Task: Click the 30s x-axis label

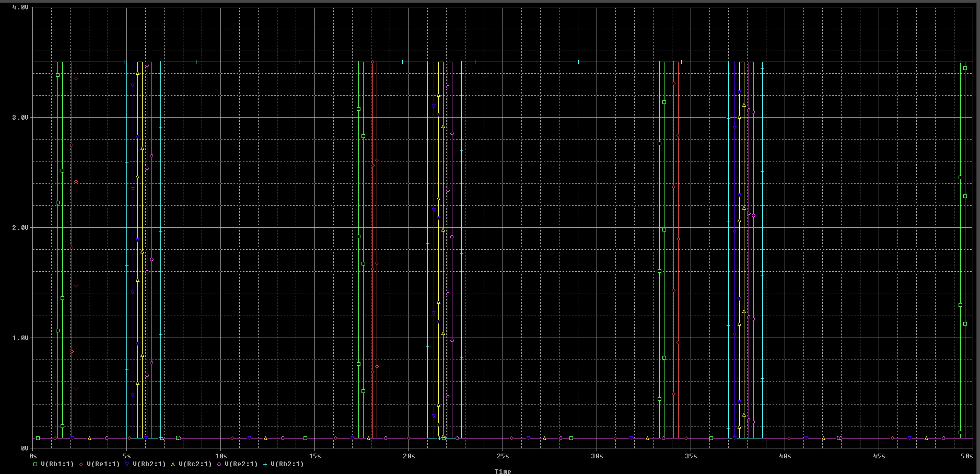Action: [x=597, y=456]
